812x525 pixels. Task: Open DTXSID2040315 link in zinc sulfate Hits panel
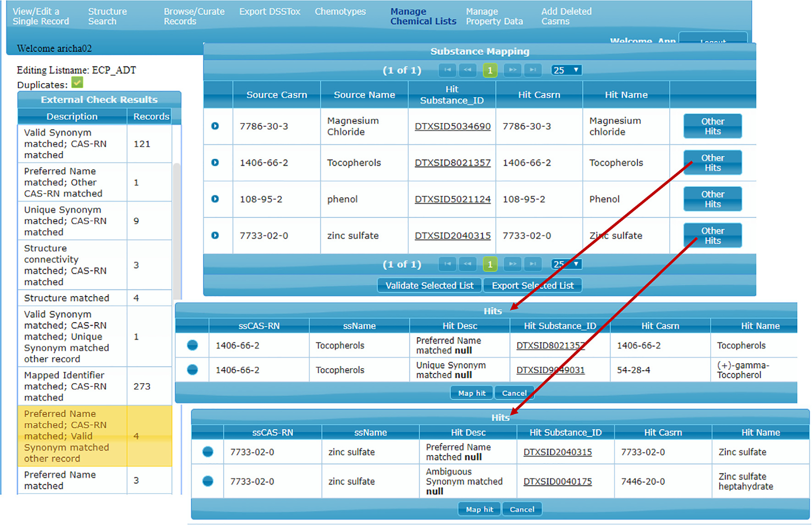point(558,452)
